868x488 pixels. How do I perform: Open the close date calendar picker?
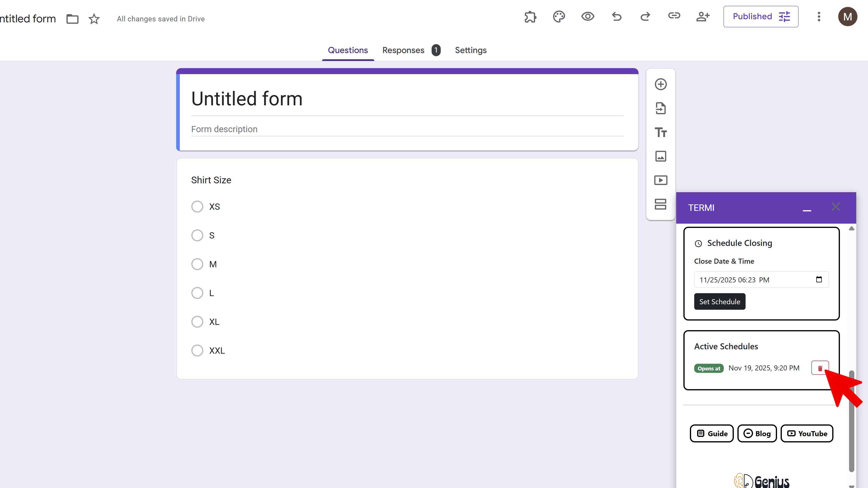(819, 280)
